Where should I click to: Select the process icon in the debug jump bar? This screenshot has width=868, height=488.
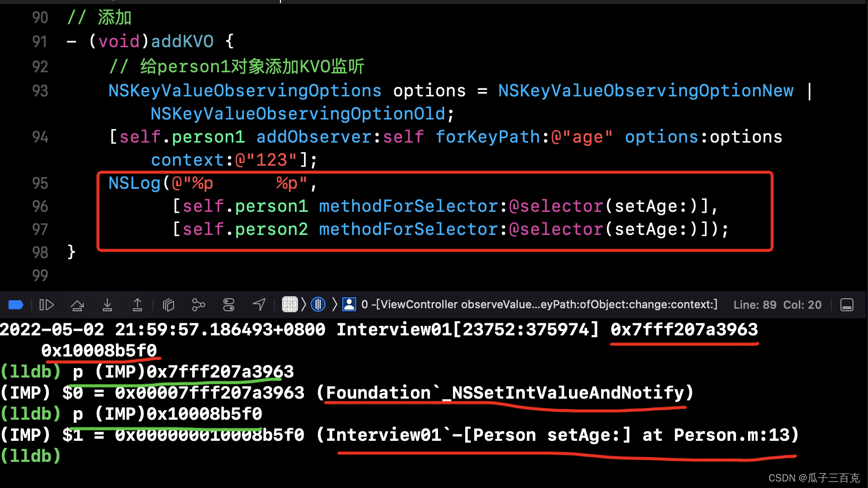coord(290,304)
